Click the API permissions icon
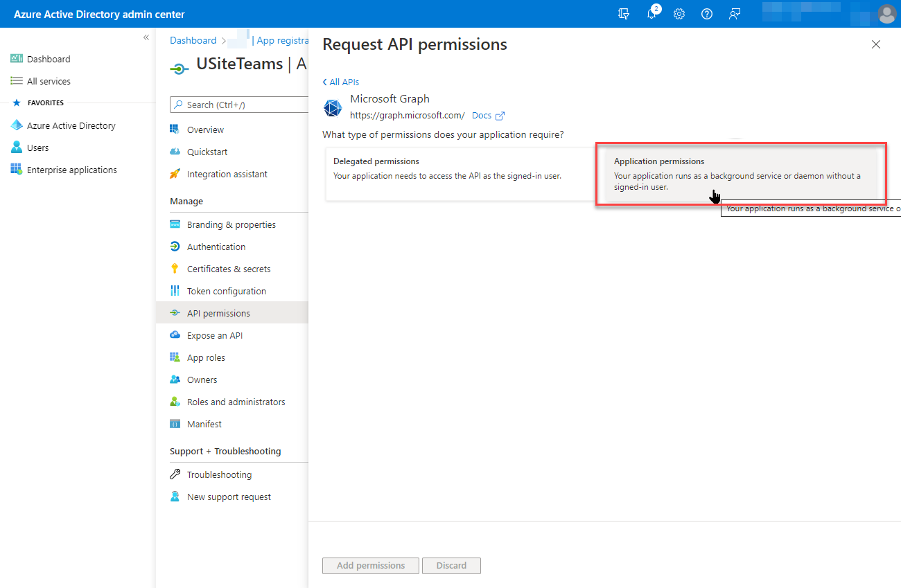 pyautogui.click(x=175, y=313)
